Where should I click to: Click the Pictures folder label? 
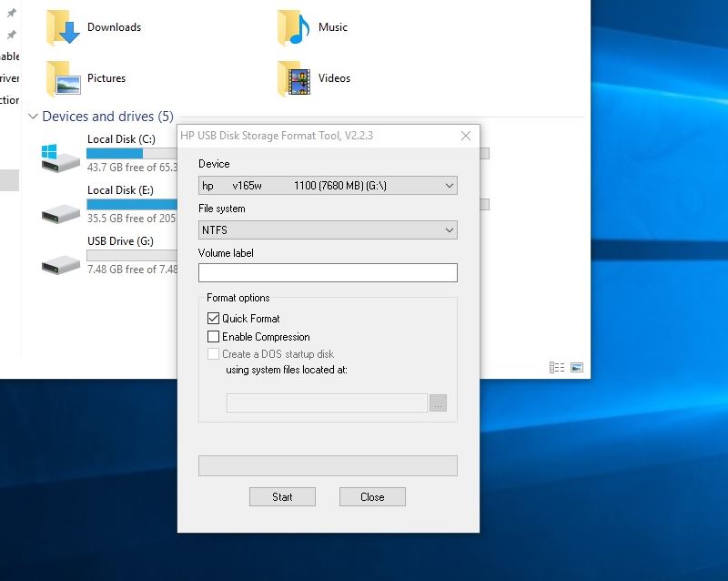106,78
